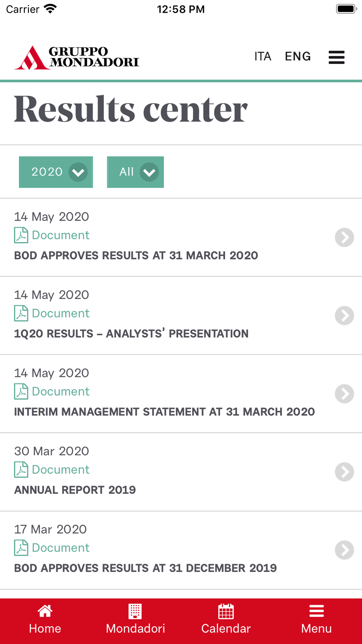Switch language to ENG
362x644 pixels.
coord(298,57)
